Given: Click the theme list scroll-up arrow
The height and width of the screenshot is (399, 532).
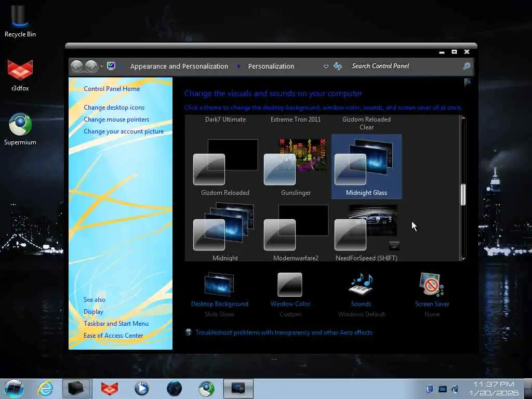Looking at the screenshot, I should click(x=463, y=118).
